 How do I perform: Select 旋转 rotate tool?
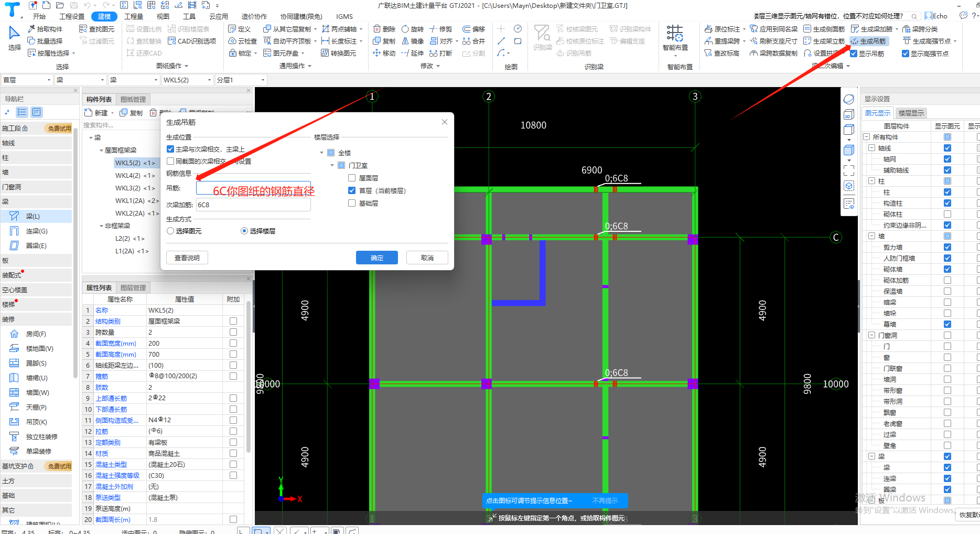pos(413,29)
